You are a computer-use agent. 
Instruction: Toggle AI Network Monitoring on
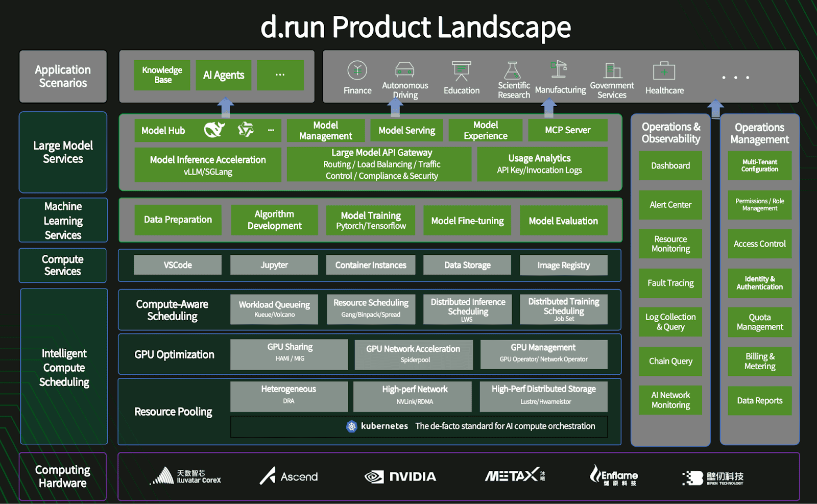point(670,400)
